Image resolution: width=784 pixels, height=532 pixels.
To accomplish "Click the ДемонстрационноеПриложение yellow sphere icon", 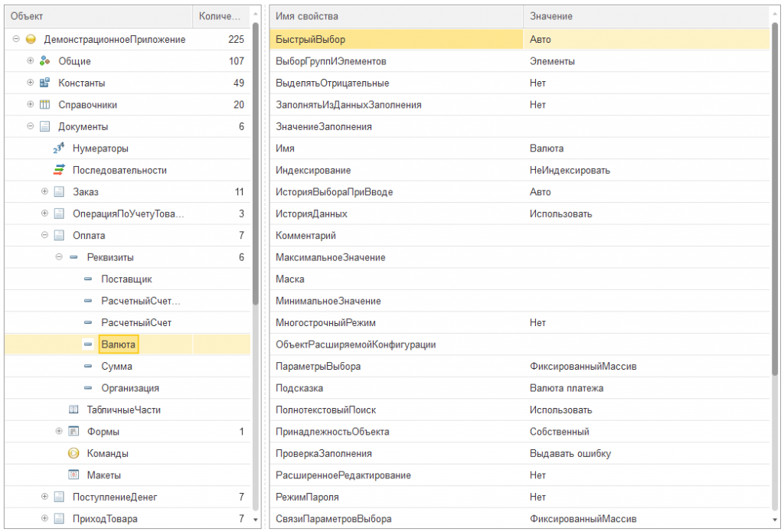I will coord(31,39).
